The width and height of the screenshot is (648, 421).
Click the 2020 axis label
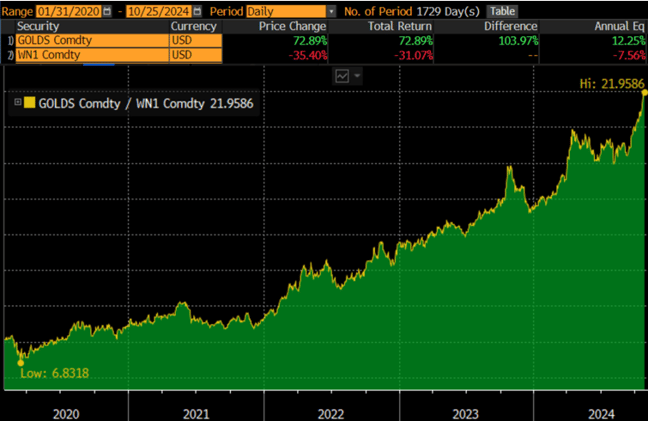pos(66,414)
